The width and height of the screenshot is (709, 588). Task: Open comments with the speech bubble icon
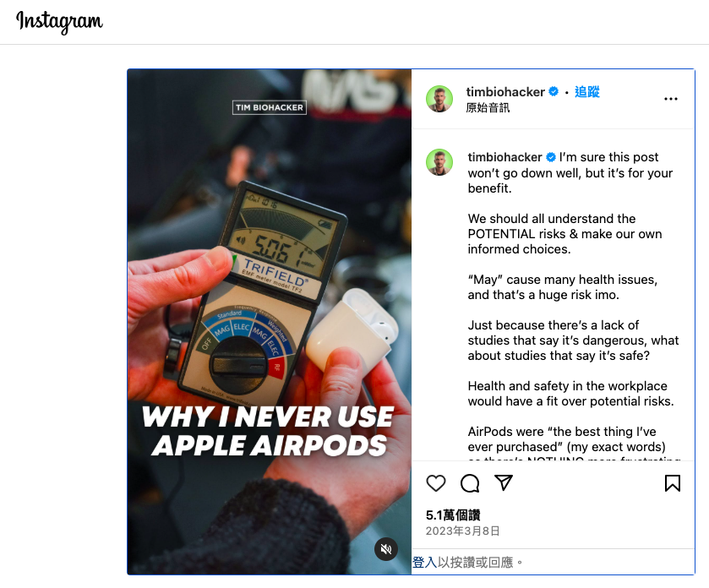tap(470, 483)
